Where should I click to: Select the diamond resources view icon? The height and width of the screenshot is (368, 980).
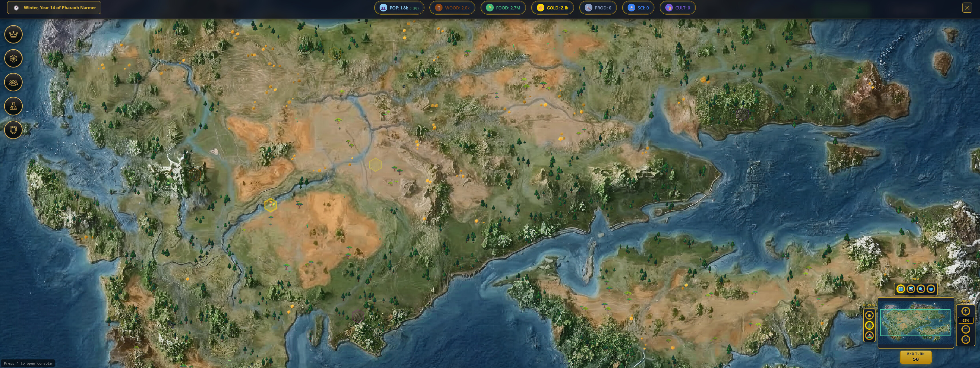[x=931, y=289]
